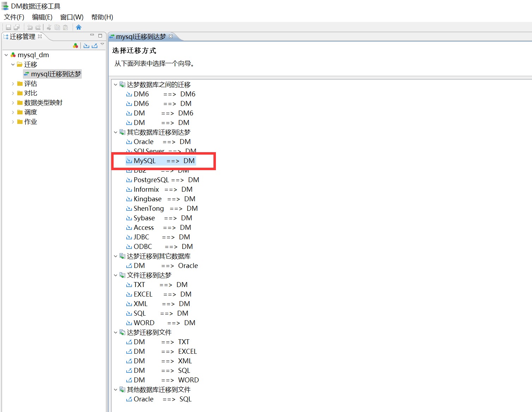Click the Save All toolbar icon

click(17, 27)
